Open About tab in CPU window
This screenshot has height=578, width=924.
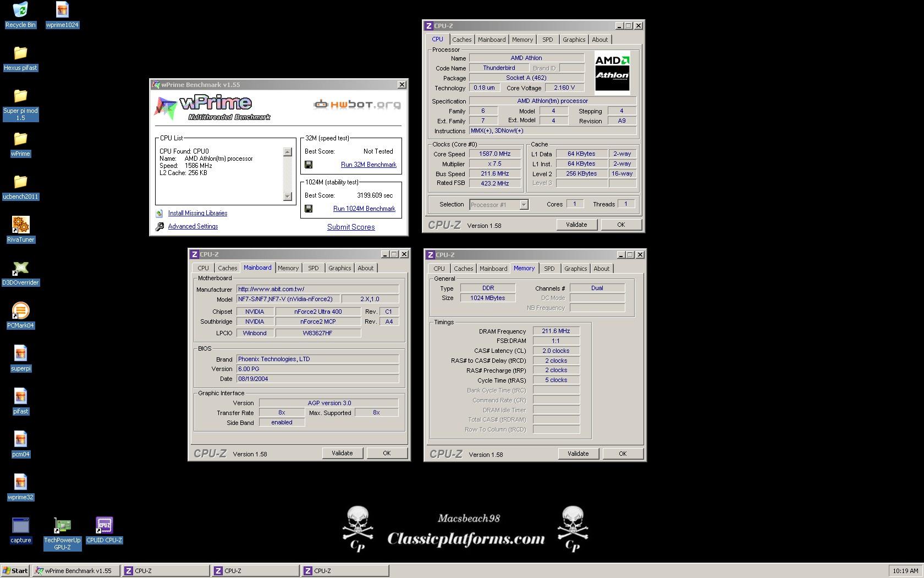(x=599, y=40)
